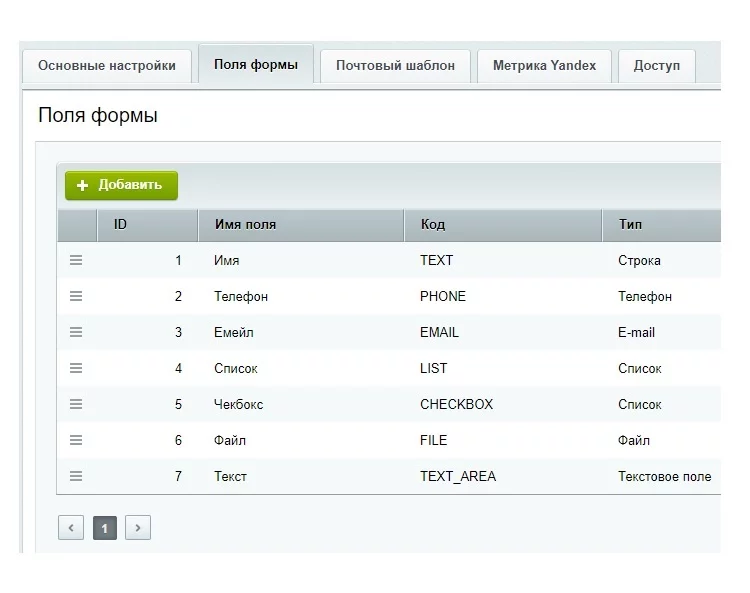Go to the previous page arrow
Image resolution: width=750 pixels, height=593 pixels.
tap(71, 528)
